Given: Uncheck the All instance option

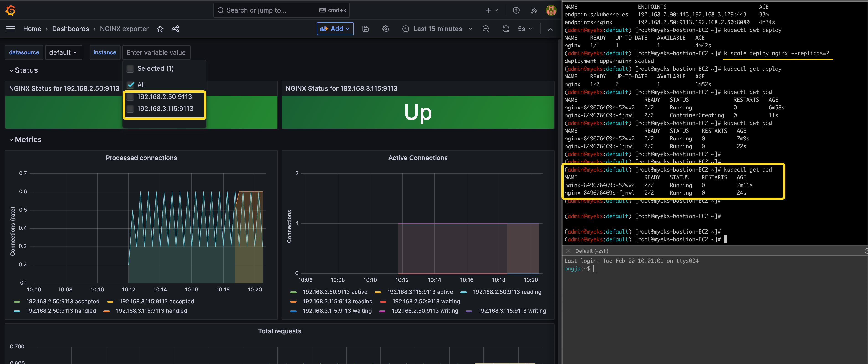Looking at the screenshot, I should click(x=130, y=85).
